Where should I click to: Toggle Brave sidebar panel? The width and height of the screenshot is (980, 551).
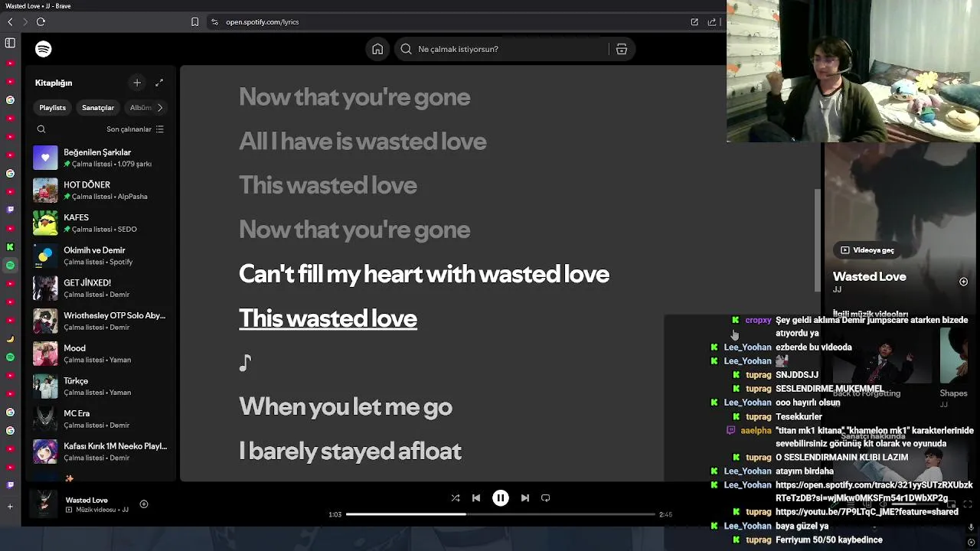10,44
